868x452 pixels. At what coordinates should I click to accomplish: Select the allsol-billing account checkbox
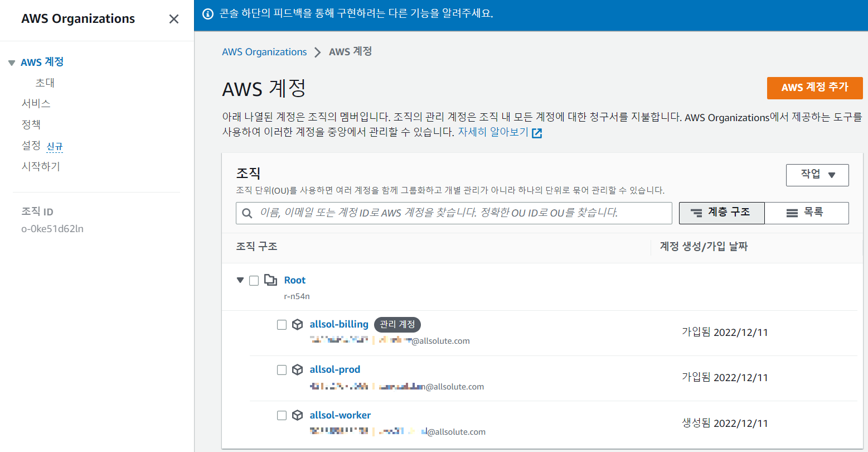282,324
